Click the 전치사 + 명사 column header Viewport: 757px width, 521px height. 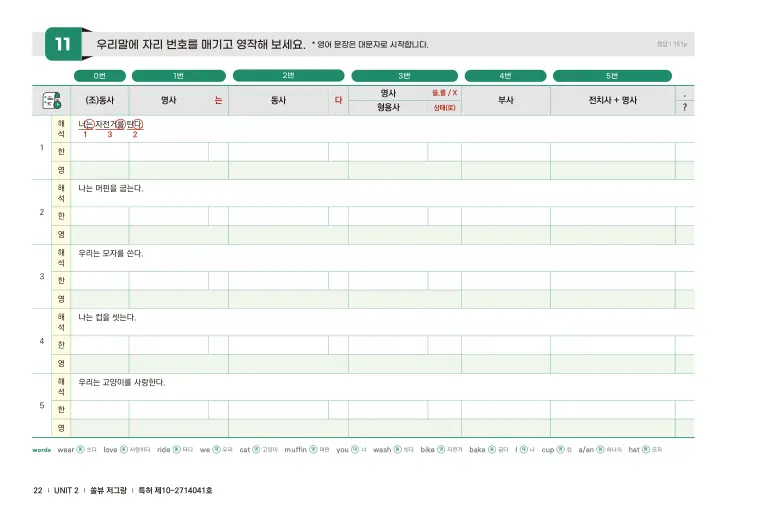(613, 100)
